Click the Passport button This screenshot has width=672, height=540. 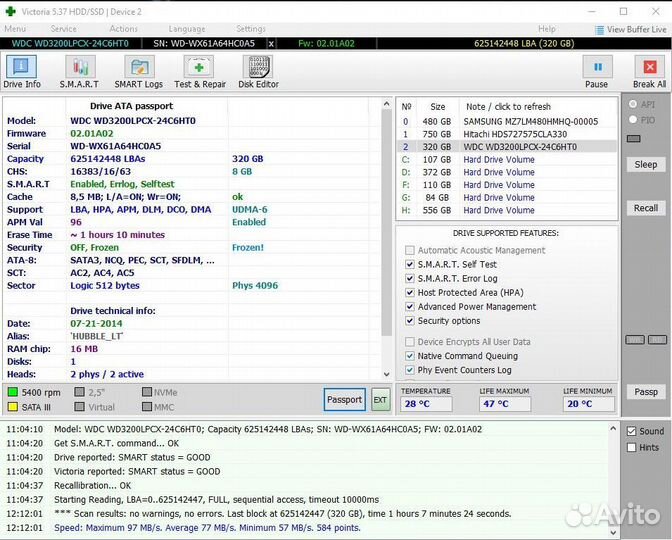coord(345,400)
